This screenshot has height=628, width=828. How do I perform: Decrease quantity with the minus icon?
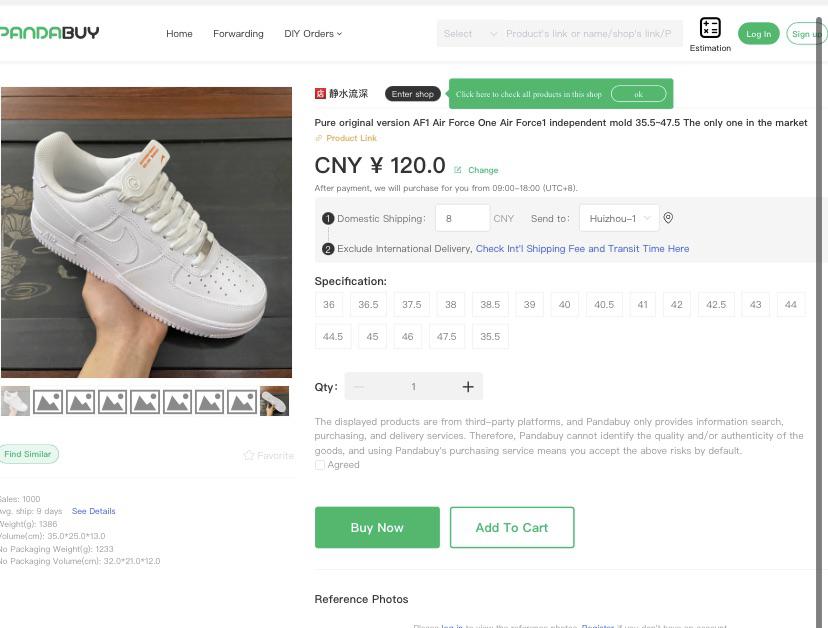click(359, 386)
